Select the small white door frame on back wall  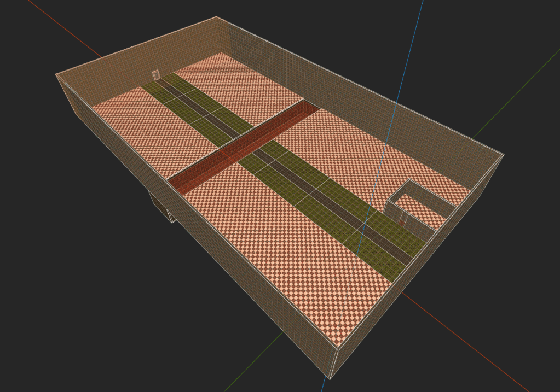(156, 75)
